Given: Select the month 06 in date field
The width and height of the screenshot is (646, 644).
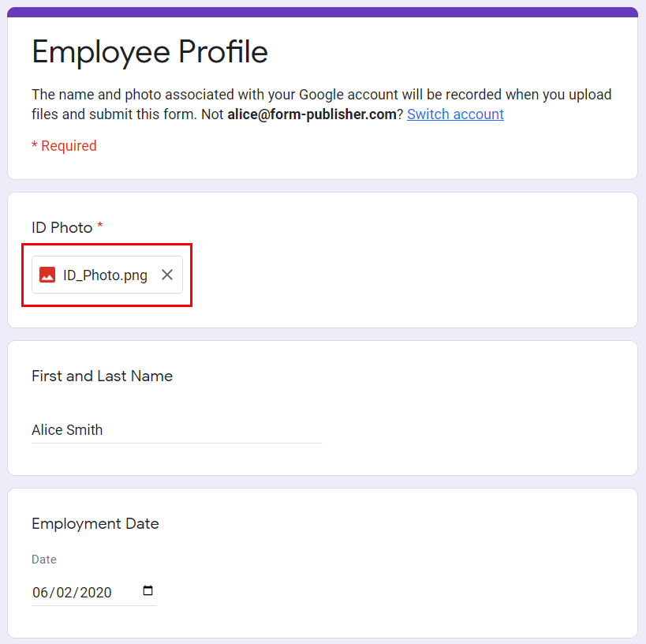Looking at the screenshot, I should pyautogui.click(x=40, y=593).
